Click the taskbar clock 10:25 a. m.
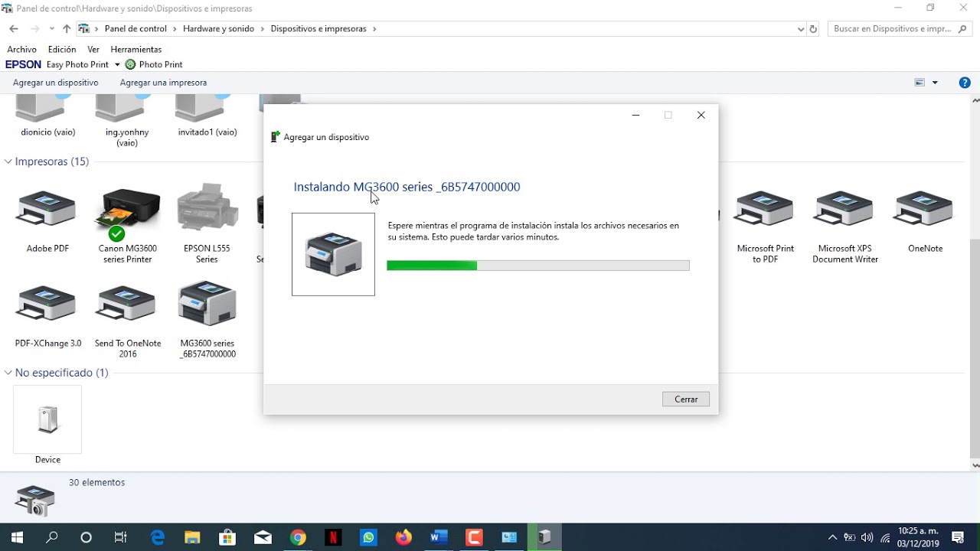980x551 pixels. pyautogui.click(x=917, y=537)
